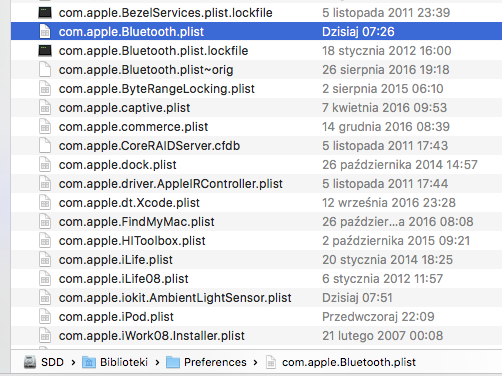Click the com.apple.commerce.plist file icon

pos(45,127)
